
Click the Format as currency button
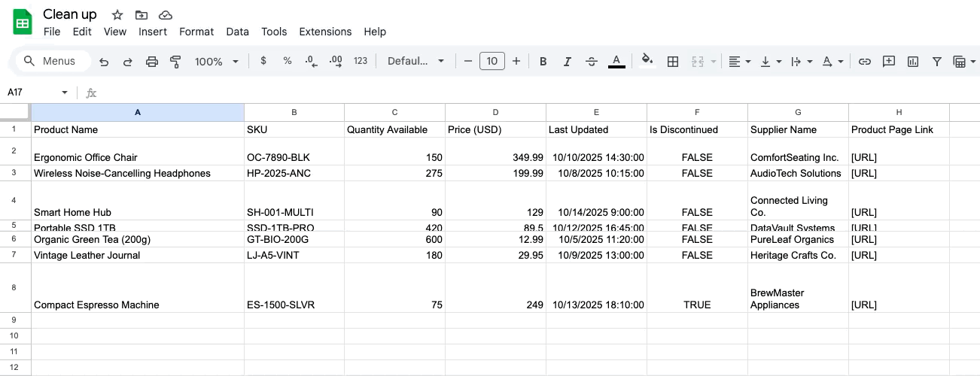tap(263, 62)
